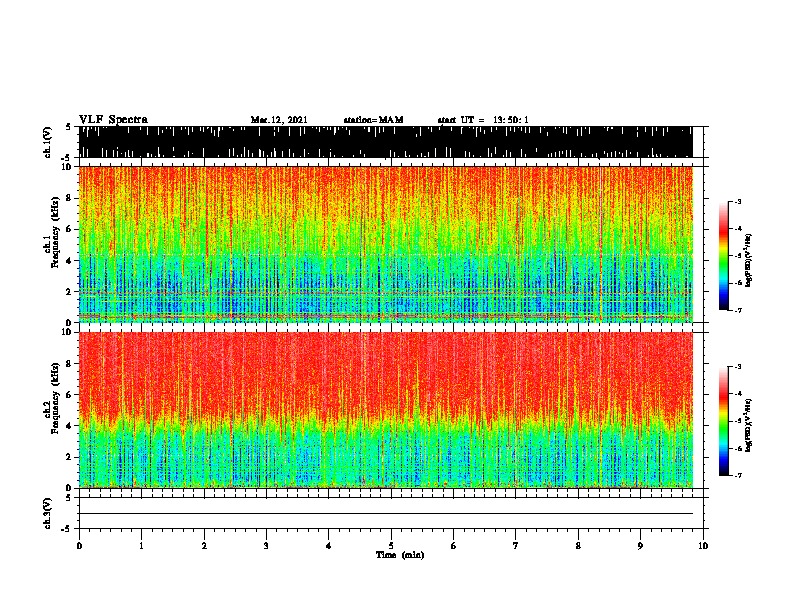
Task: Click the time axis tick label "4"
Action: coord(328,546)
